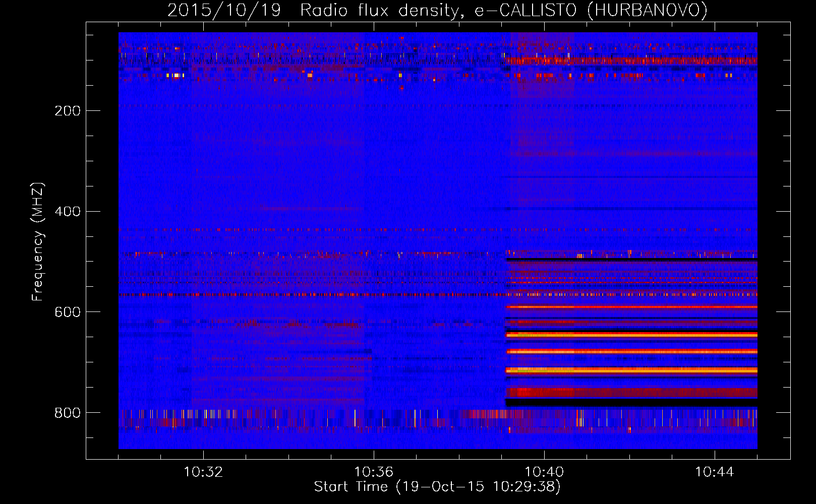Click the 10:32 time tick label

(203, 472)
